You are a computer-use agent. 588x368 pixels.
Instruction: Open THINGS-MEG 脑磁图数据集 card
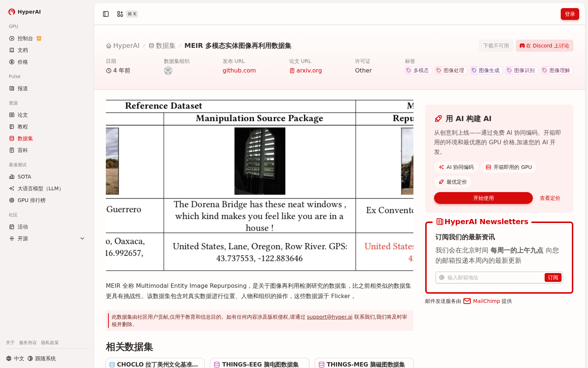tap(364, 363)
